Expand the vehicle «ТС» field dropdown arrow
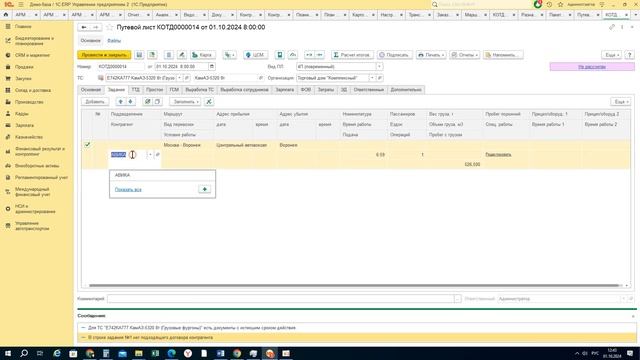The width and height of the screenshot is (640, 360). 179,78
